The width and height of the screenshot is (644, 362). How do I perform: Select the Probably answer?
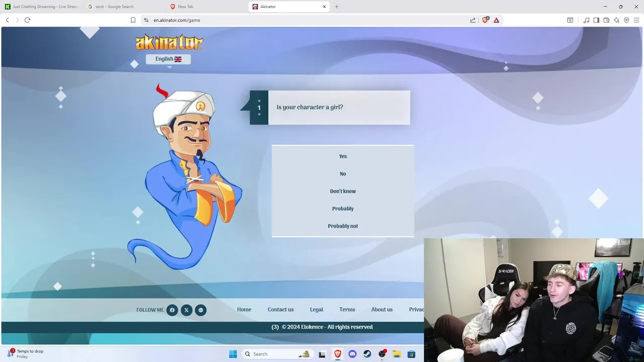tap(343, 209)
